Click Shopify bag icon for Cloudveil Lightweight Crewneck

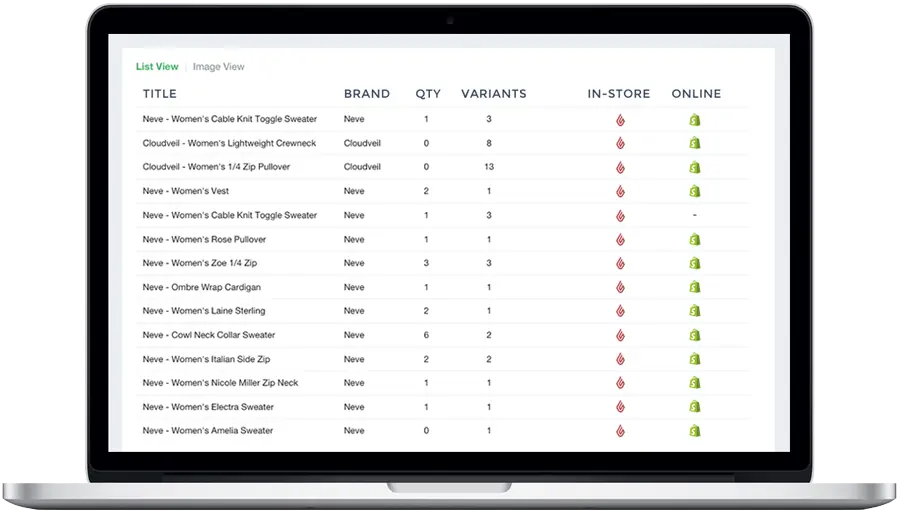click(x=695, y=143)
